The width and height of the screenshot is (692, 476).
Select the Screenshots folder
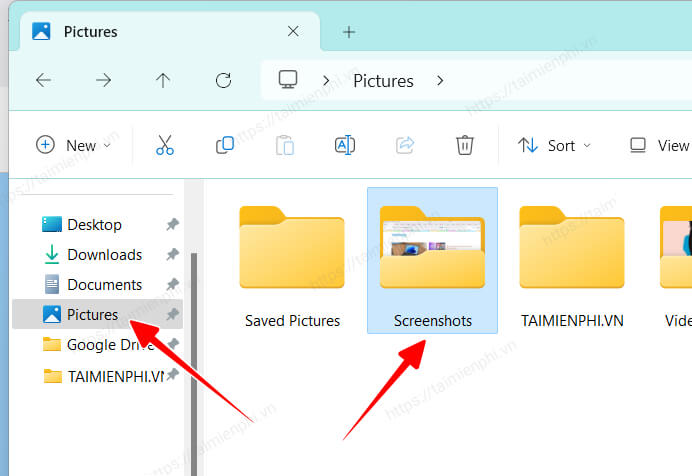pyautogui.click(x=432, y=260)
